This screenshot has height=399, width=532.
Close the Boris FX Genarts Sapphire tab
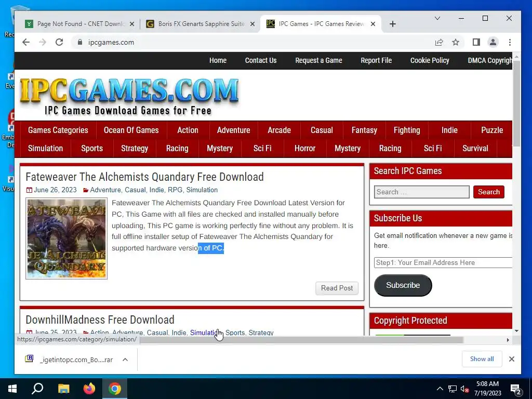pos(252,24)
